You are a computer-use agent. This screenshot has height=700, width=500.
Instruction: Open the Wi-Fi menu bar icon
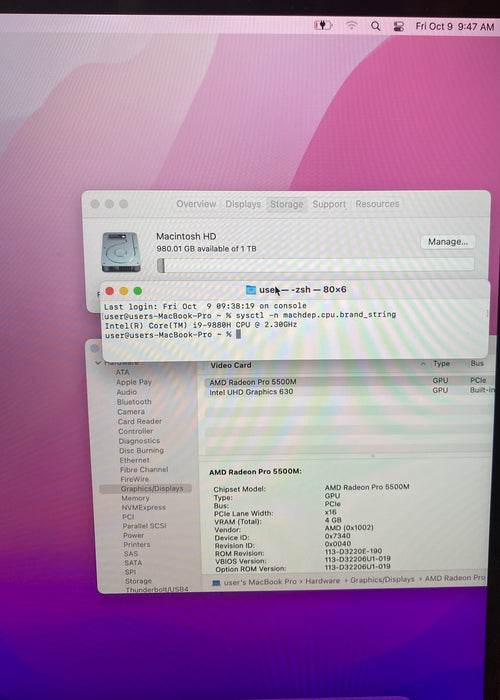352,26
